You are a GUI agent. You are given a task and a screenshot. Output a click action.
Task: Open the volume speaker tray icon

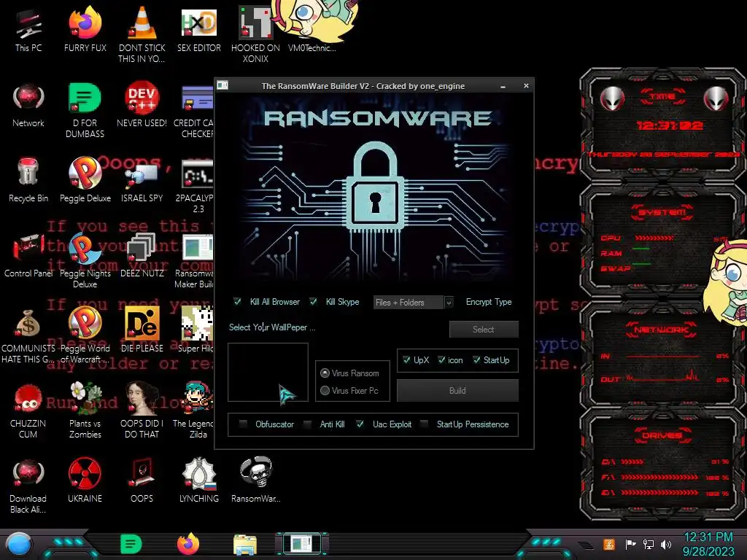(666, 544)
